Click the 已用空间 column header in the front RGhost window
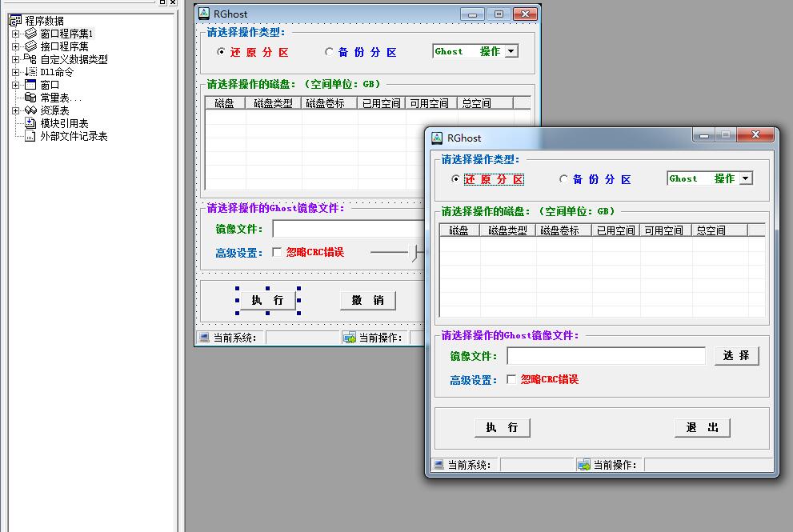Viewport: 793px width, 532px height. (x=615, y=230)
